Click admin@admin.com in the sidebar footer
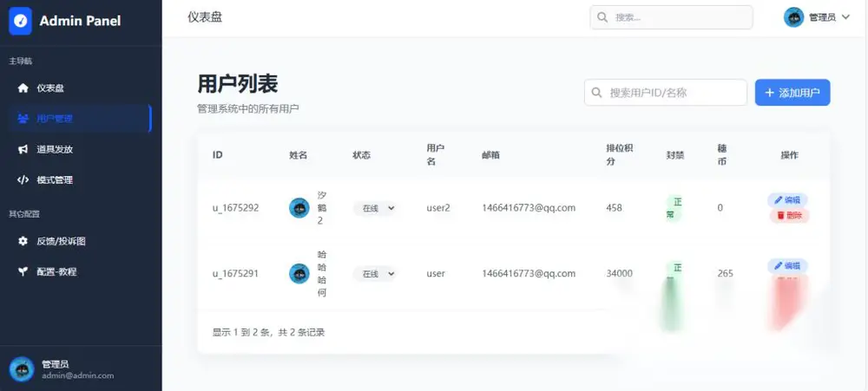This screenshot has height=391, width=868. pyautogui.click(x=78, y=375)
